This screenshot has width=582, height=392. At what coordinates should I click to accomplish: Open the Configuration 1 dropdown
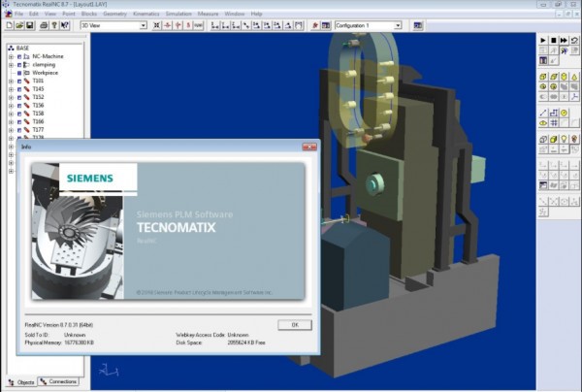point(398,25)
